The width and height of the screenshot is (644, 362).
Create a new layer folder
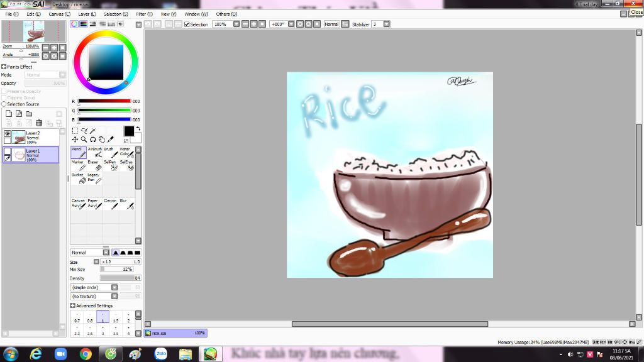29,114
